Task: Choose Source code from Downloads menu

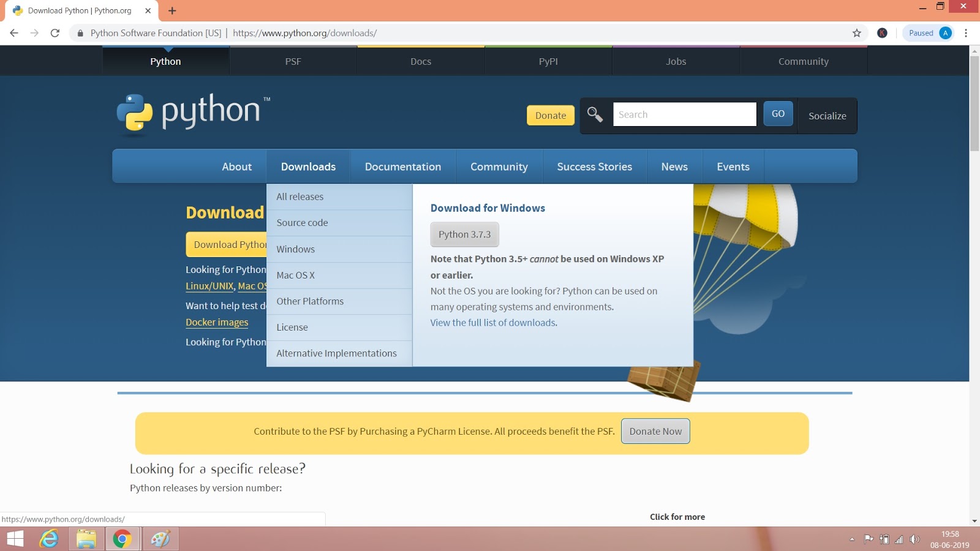Action: [x=339, y=223]
